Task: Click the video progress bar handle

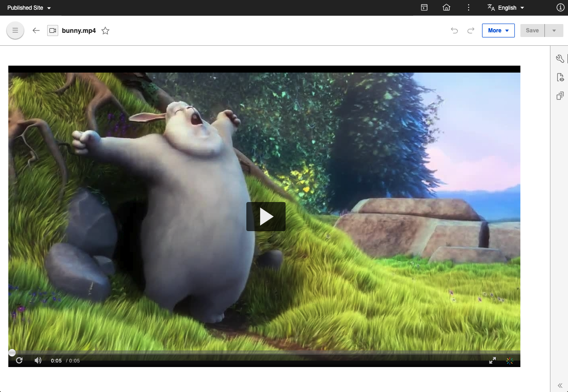Action: (12, 353)
